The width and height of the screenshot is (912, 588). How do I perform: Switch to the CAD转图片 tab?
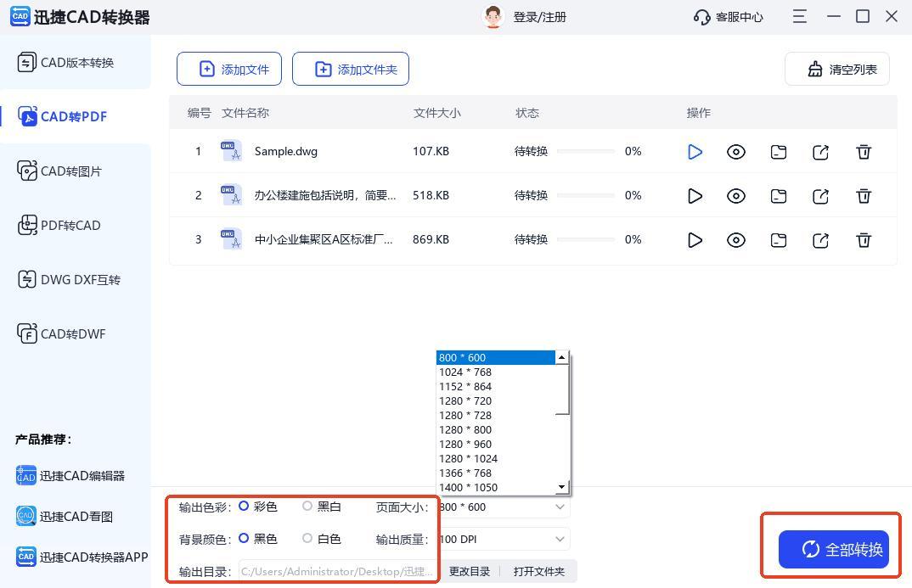(71, 171)
